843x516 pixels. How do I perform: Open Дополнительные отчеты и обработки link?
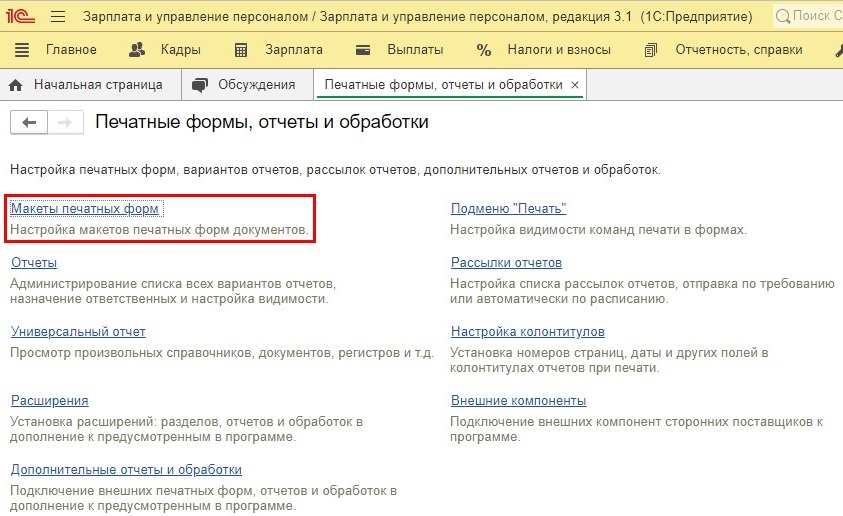point(126,470)
